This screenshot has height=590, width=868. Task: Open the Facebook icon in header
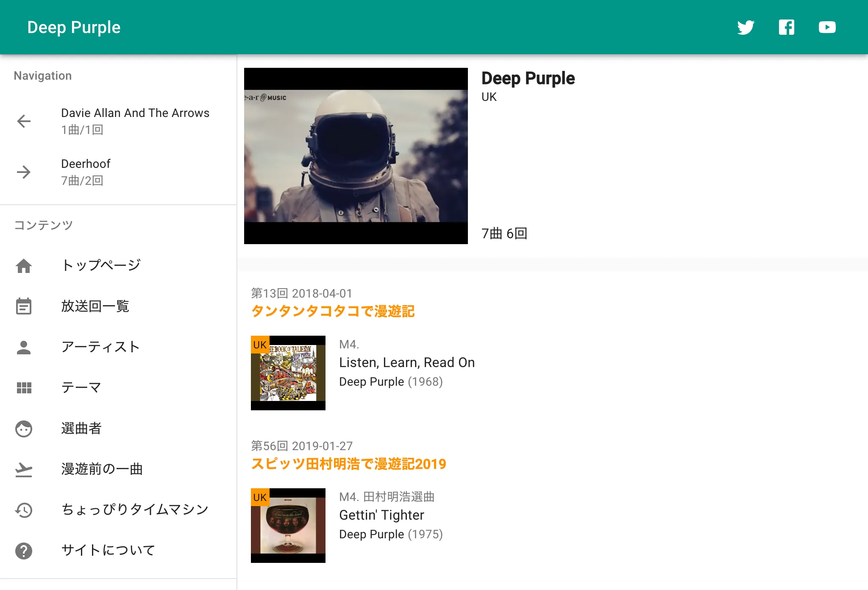(x=786, y=28)
